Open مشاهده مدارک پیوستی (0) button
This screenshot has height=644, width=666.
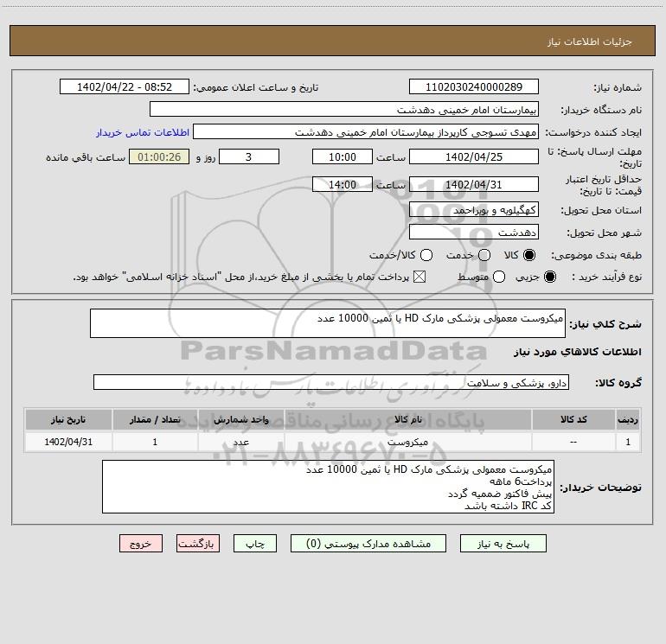pyautogui.click(x=368, y=544)
